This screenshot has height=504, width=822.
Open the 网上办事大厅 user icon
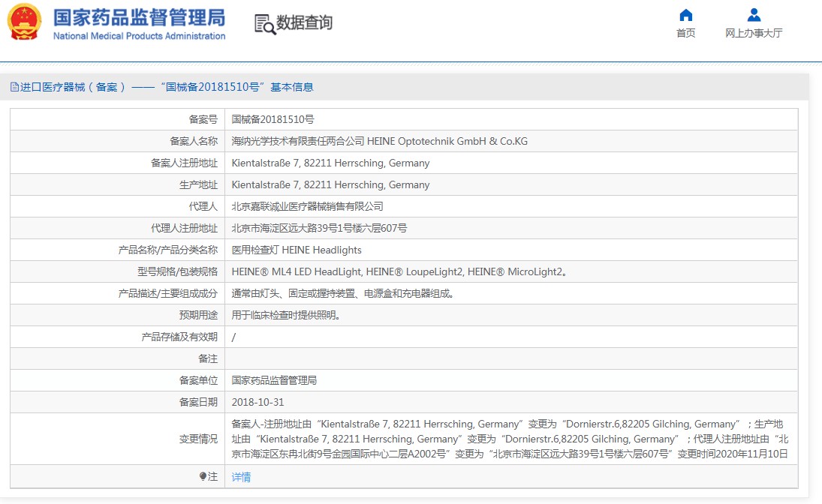tap(754, 15)
